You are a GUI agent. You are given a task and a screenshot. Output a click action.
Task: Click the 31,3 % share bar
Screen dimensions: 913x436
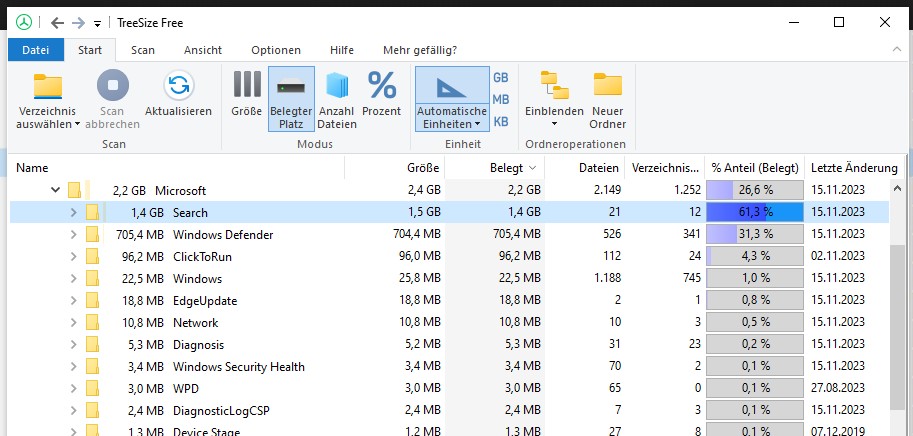pos(755,234)
